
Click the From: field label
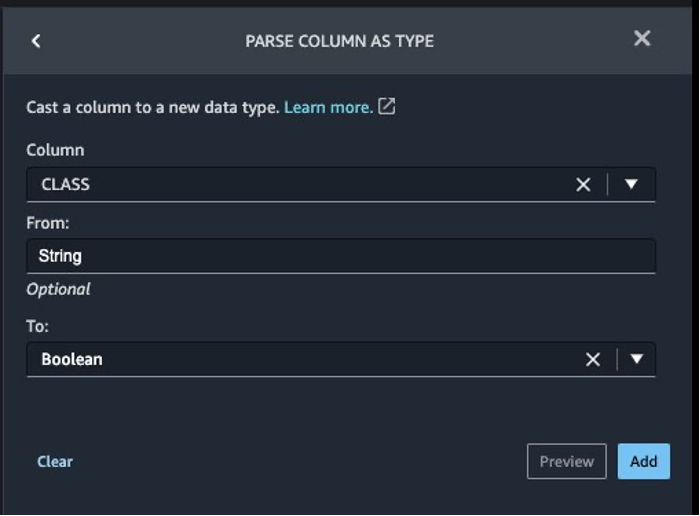click(x=48, y=223)
